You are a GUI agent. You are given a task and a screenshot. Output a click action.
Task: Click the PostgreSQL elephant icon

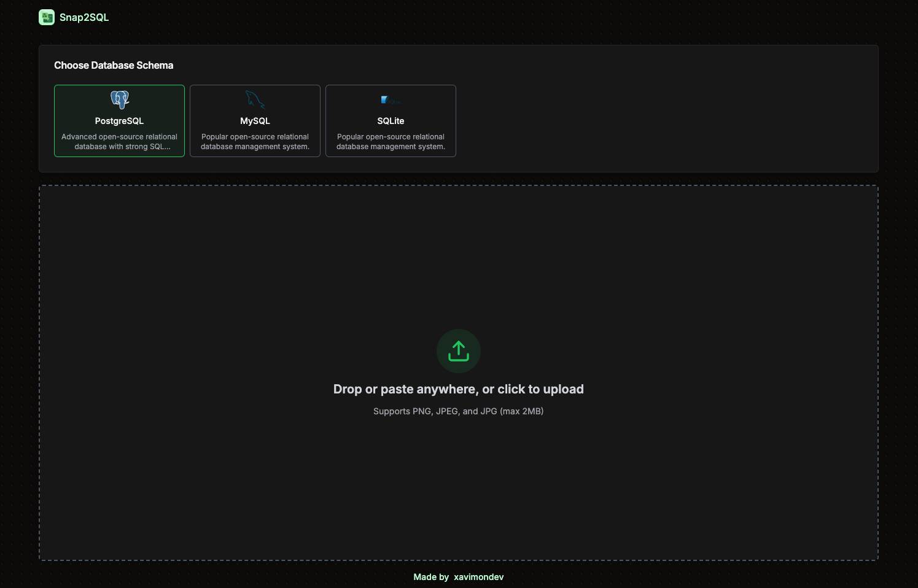point(119,99)
